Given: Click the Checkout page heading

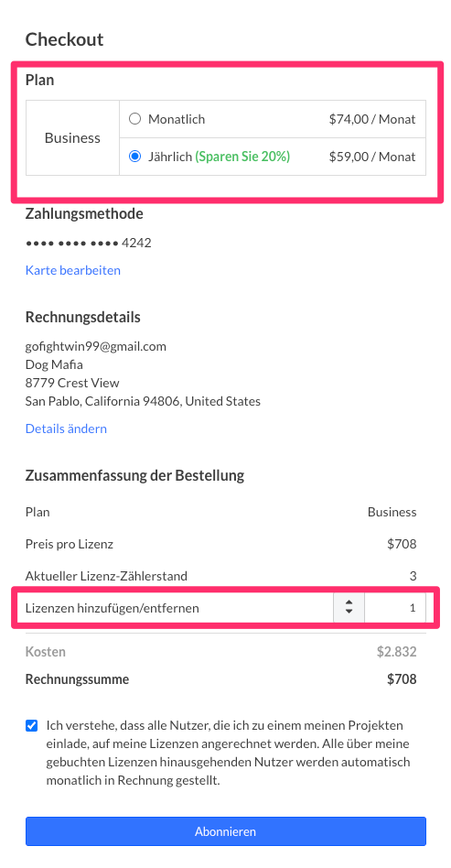Looking at the screenshot, I should point(64,39).
